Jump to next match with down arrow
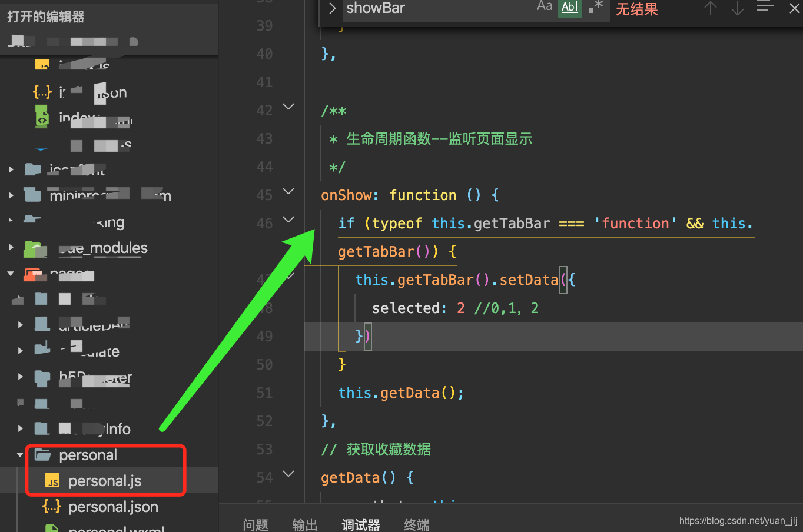Viewport: 803px width, 532px height. [737, 8]
